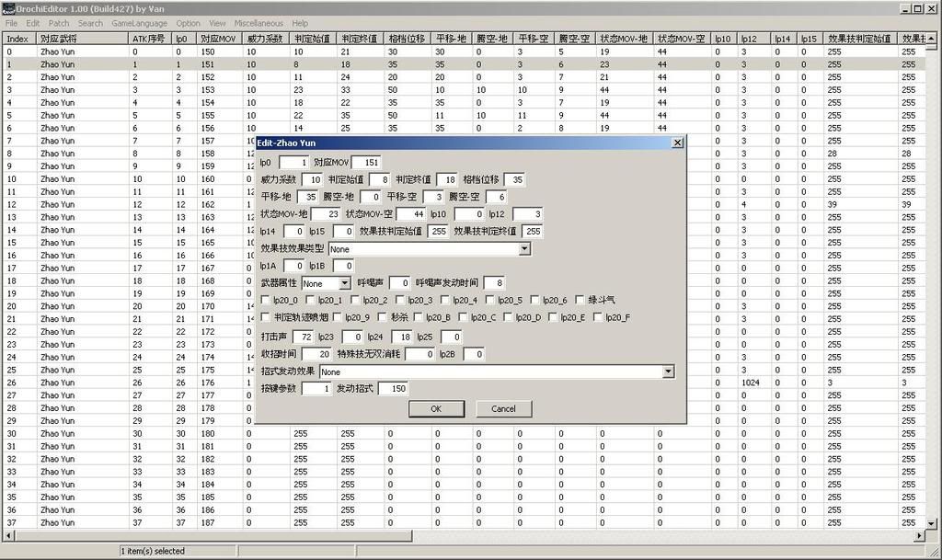This screenshot has height=560, width=942.
Task: Enable the lp20_0 checkbox
Action: pyautogui.click(x=266, y=300)
